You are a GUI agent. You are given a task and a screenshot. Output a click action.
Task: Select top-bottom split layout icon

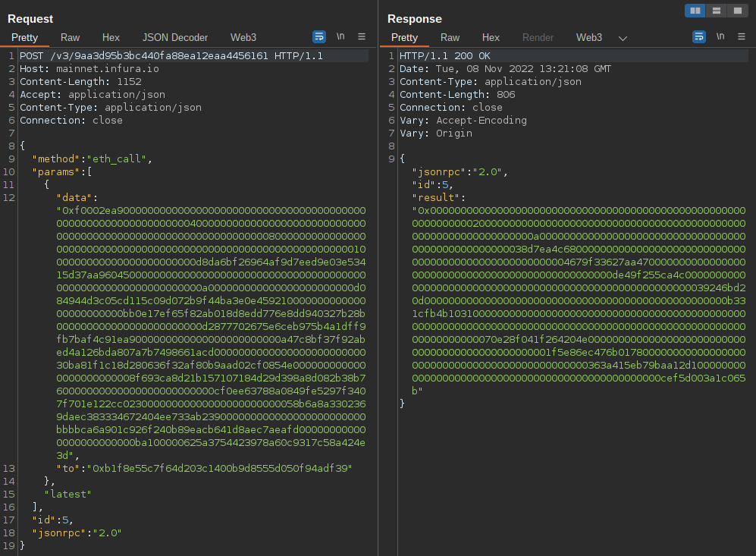(x=717, y=11)
